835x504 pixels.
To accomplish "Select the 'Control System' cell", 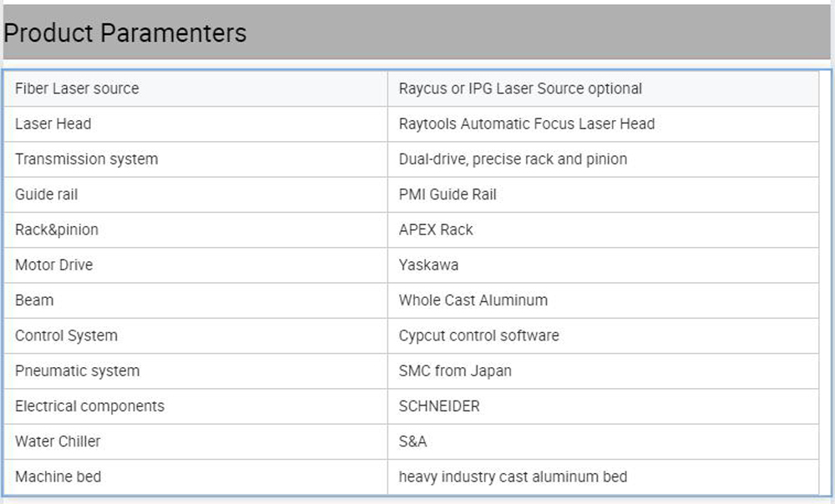I will click(x=195, y=335).
